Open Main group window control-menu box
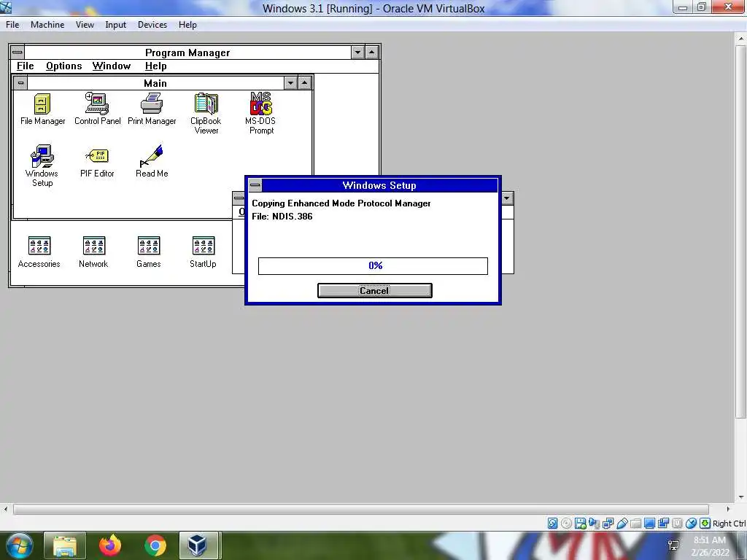Image resolution: width=747 pixels, height=560 pixels. (x=20, y=83)
